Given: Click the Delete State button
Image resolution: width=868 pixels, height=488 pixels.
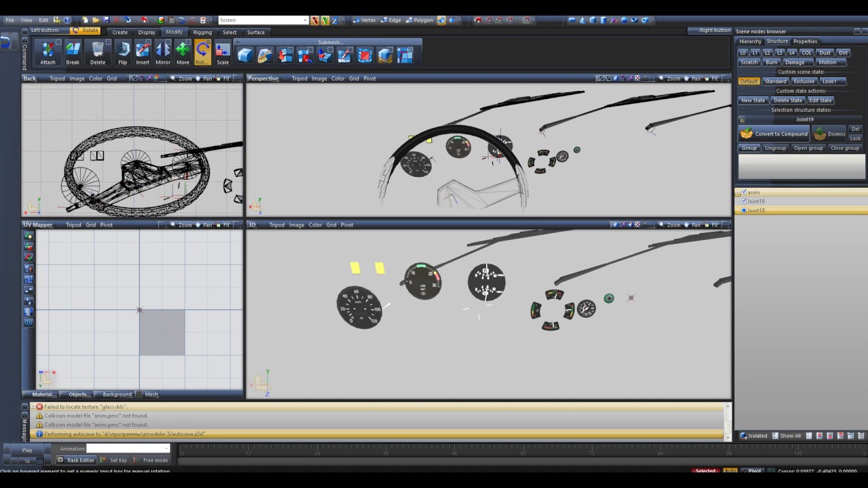Looking at the screenshot, I should 787,100.
